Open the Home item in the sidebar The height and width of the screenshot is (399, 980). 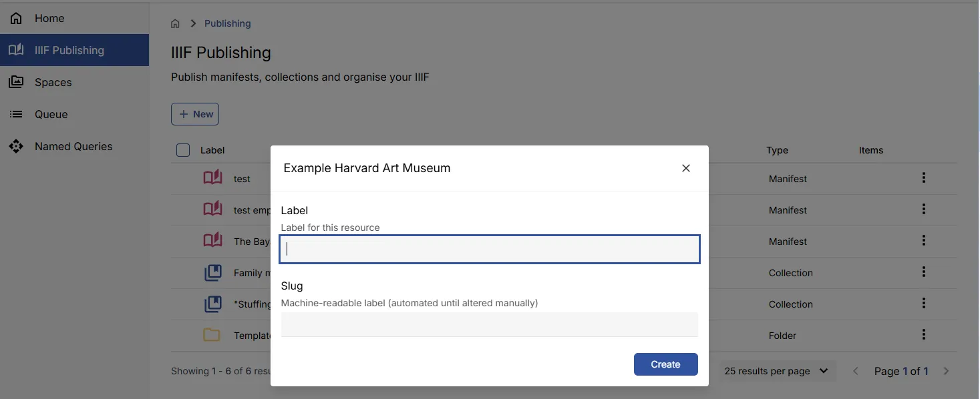click(x=48, y=17)
